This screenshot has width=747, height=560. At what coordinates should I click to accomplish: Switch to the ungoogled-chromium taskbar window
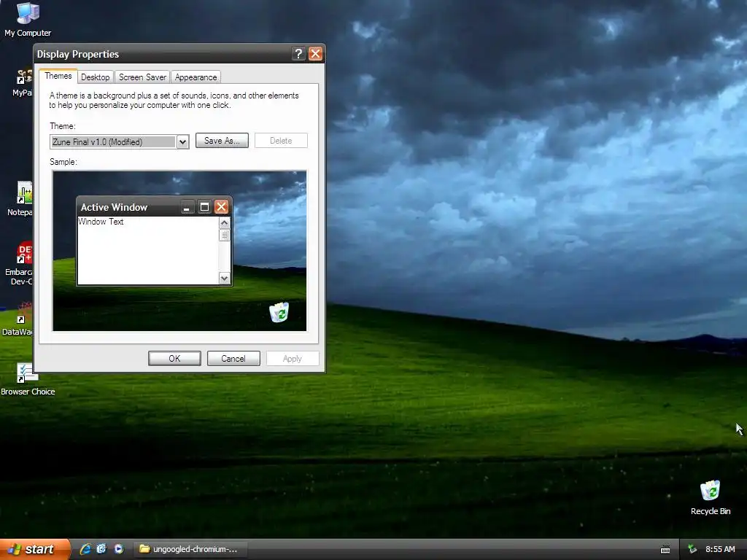point(190,549)
